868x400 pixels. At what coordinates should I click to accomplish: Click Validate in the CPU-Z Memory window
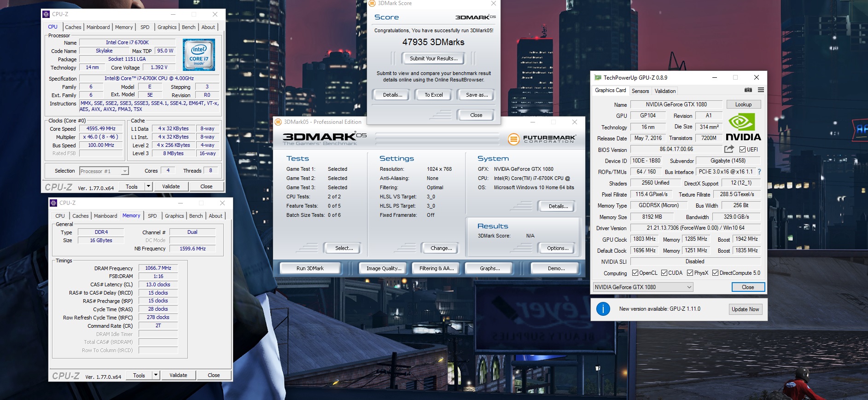pos(178,375)
